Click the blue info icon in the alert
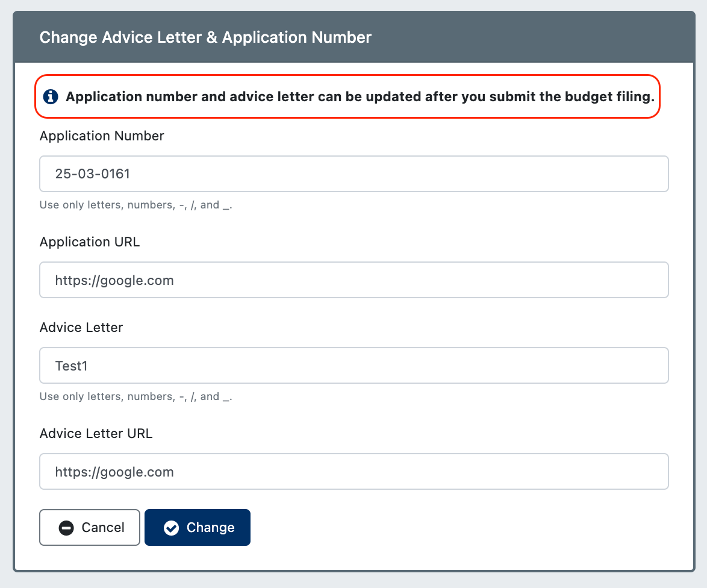 [51, 96]
